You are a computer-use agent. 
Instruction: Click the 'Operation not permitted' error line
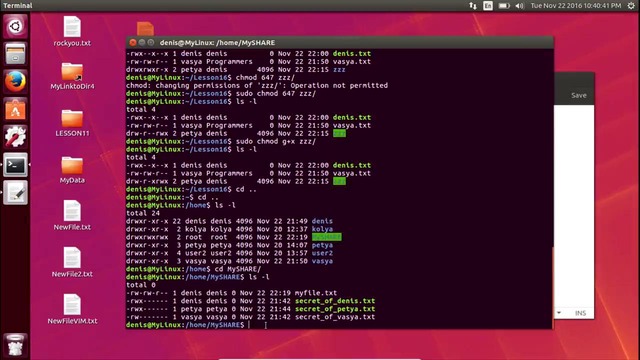tap(257, 85)
